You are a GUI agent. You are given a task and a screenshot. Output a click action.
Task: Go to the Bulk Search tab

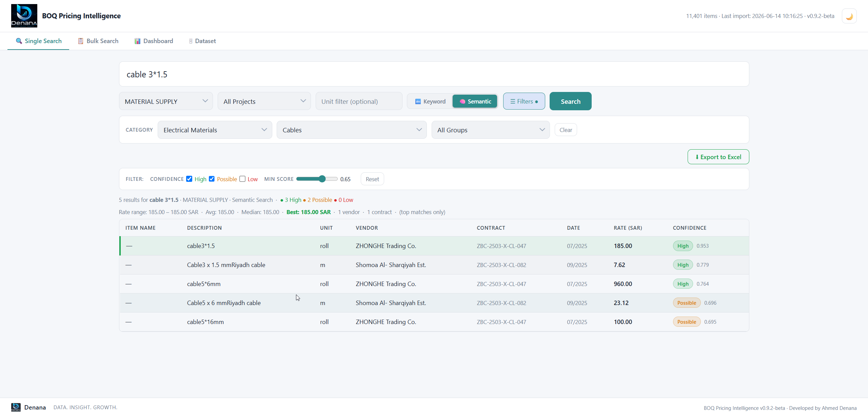coord(98,41)
